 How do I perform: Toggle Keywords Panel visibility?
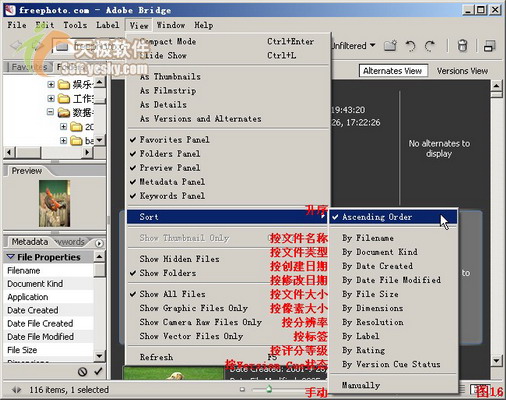[228, 196]
